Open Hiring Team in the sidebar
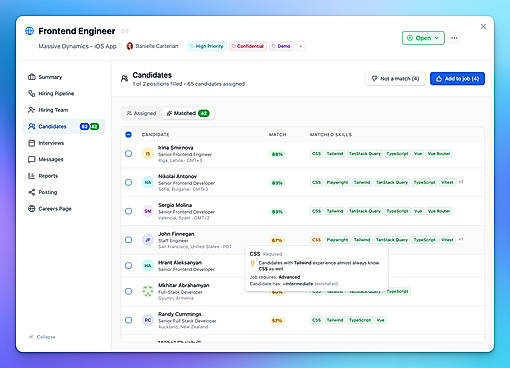This screenshot has height=368, width=510. (63, 110)
